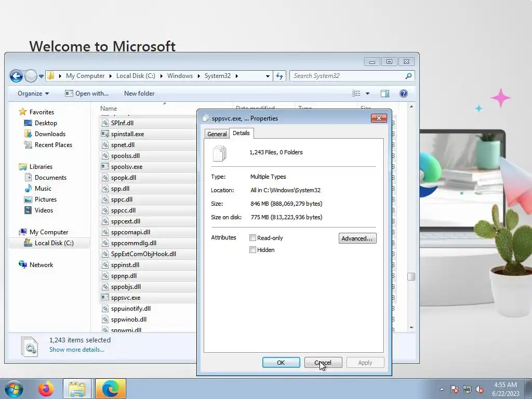Click the muted volume tray icon
This screenshot has height=399, width=532.
pyautogui.click(x=480, y=389)
